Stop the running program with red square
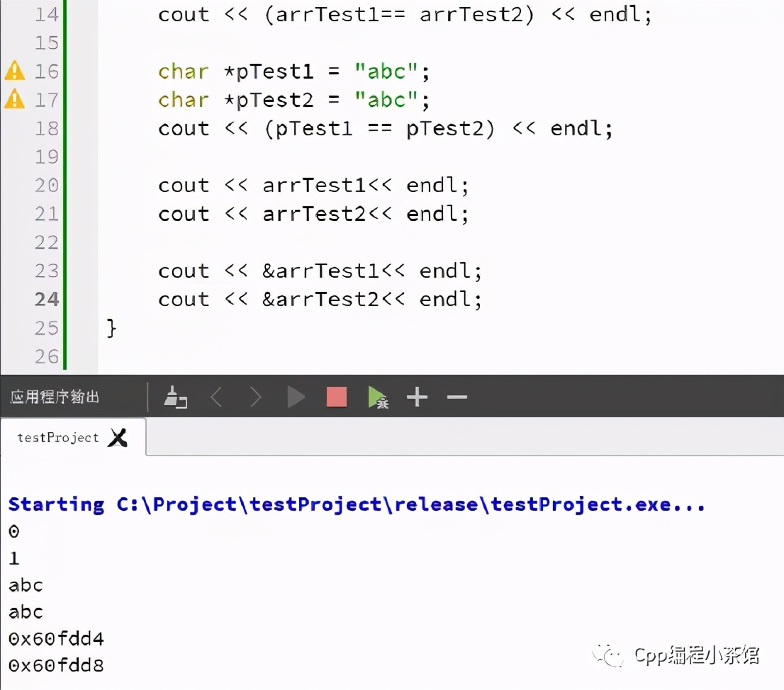This screenshot has width=784, height=690. pos(337,397)
